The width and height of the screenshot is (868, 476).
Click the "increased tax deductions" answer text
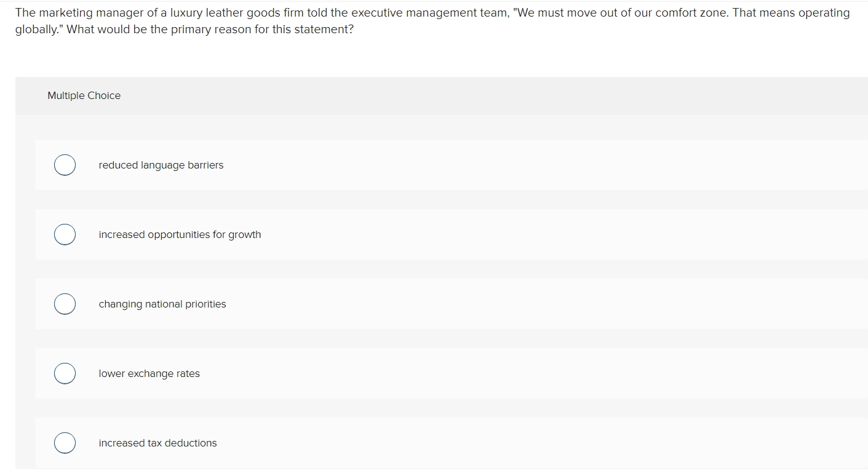[x=158, y=443]
